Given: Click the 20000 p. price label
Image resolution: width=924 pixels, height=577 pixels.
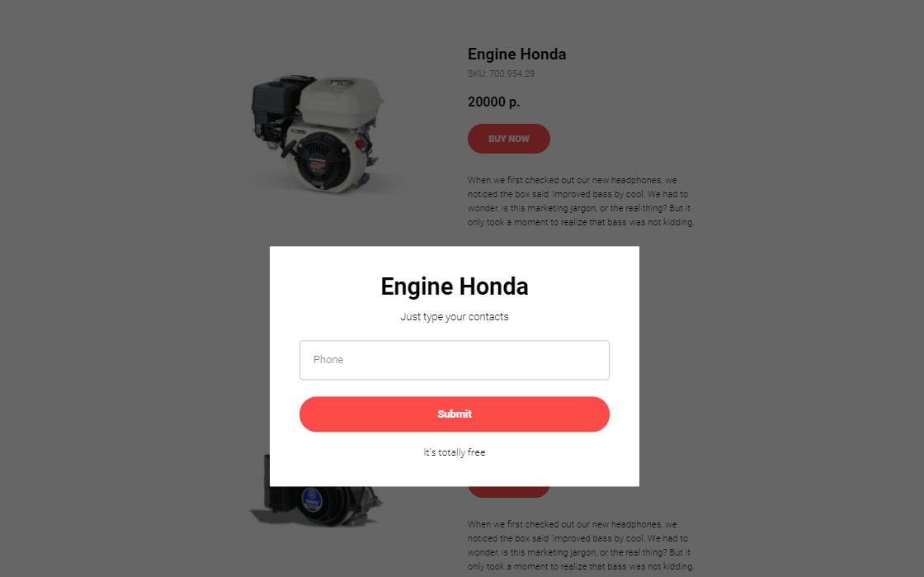Looking at the screenshot, I should 494,102.
